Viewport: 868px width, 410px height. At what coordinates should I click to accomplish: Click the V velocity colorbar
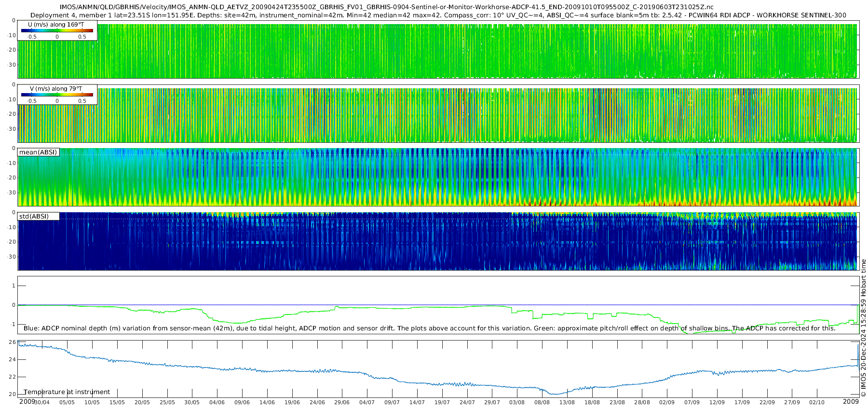[57, 95]
